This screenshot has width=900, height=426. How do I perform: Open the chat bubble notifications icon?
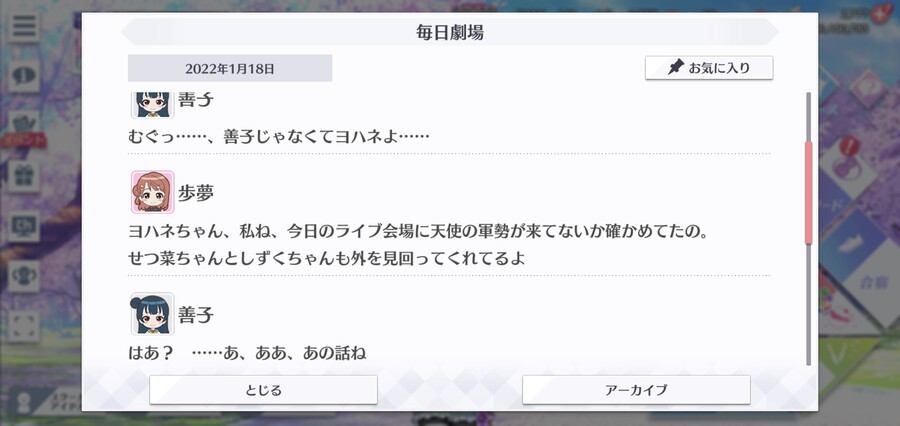[24, 75]
